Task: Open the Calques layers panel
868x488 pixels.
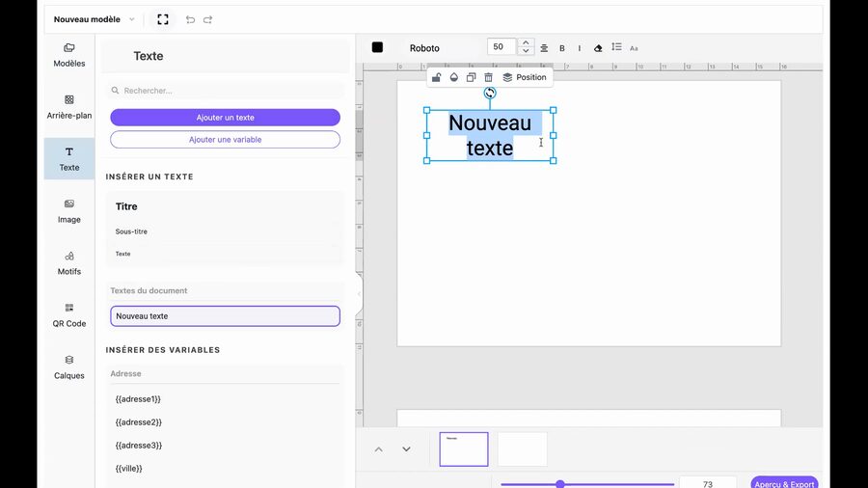Action: click(69, 367)
